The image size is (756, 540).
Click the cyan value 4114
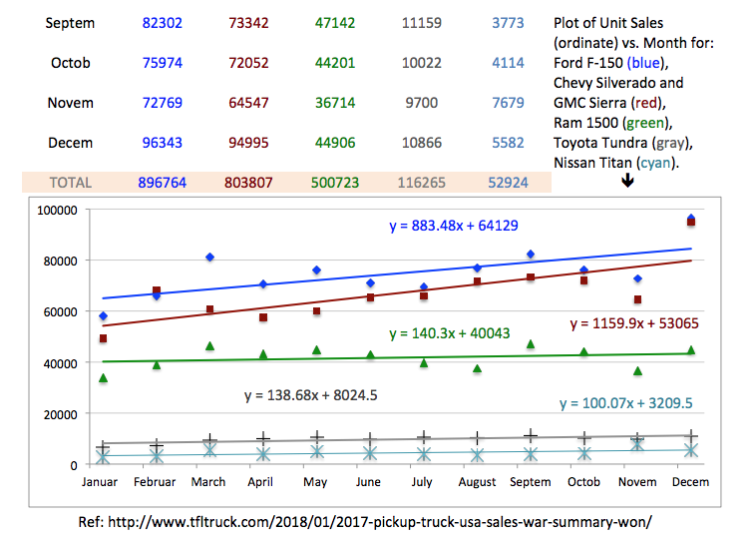508,63
